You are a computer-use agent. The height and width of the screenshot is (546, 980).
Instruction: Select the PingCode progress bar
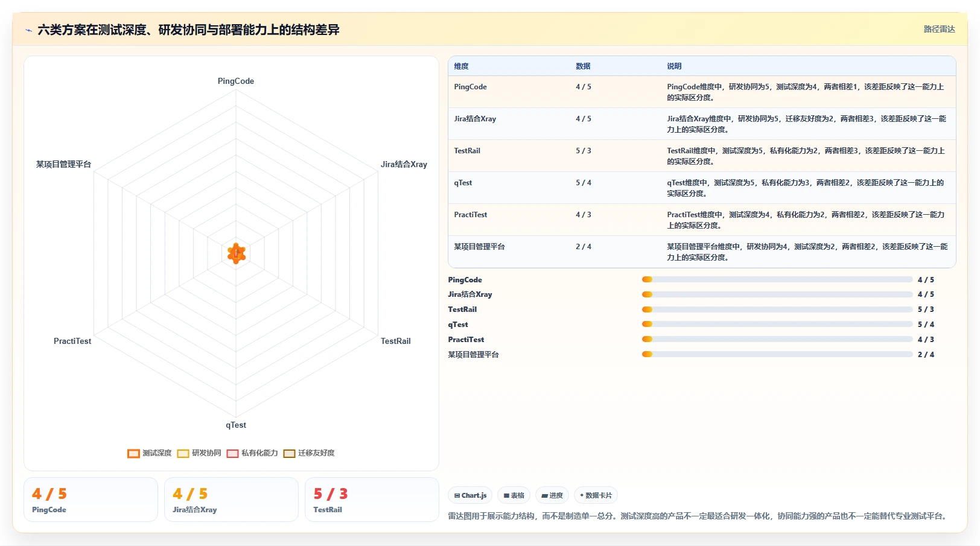click(x=777, y=279)
